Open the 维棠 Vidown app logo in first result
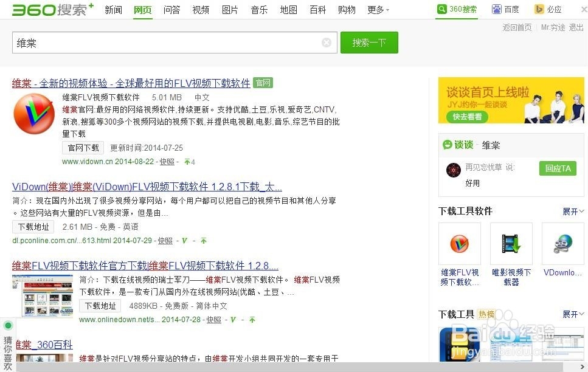Screen dimensions: 588x372 pos(34,114)
